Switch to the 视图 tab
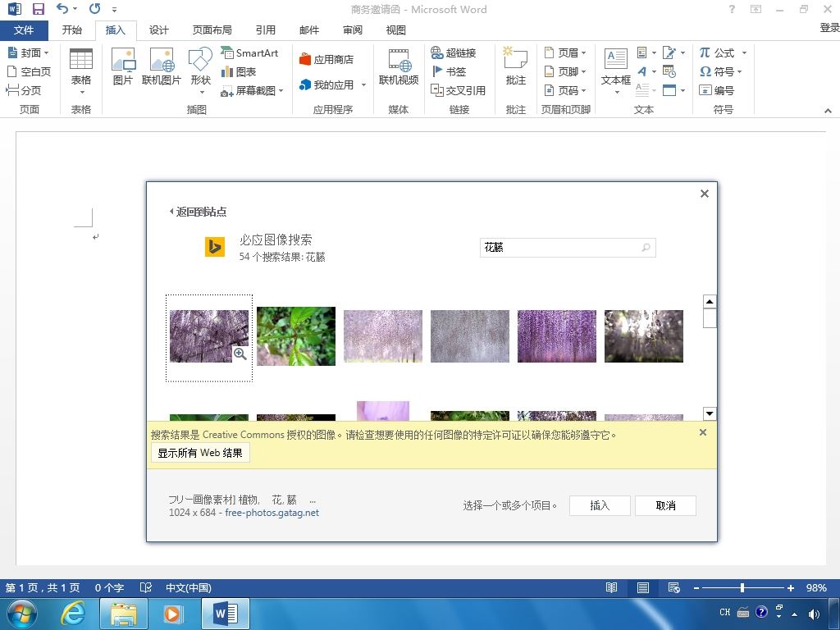This screenshot has width=840, height=630. pos(395,30)
